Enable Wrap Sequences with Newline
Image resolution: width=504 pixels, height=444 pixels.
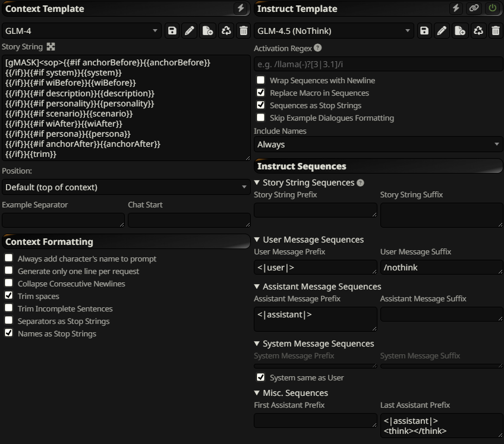click(x=260, y=80)
